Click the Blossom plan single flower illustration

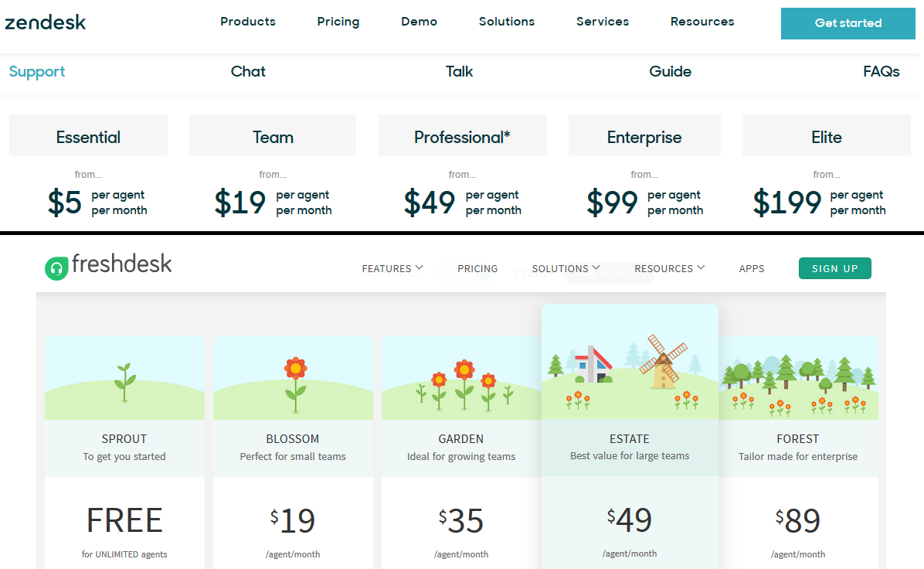[295, 384]
